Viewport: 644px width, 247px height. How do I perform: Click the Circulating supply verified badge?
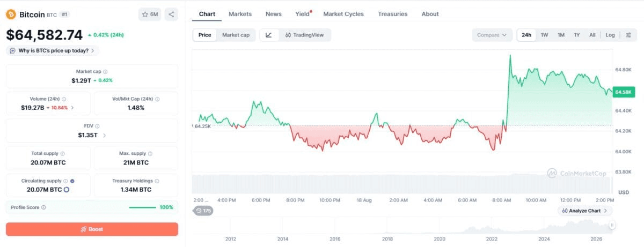(x=72, y=181)
